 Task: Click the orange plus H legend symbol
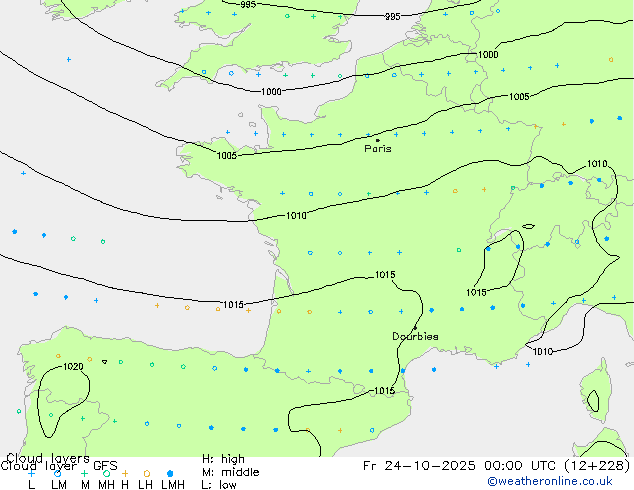point(125,473)
